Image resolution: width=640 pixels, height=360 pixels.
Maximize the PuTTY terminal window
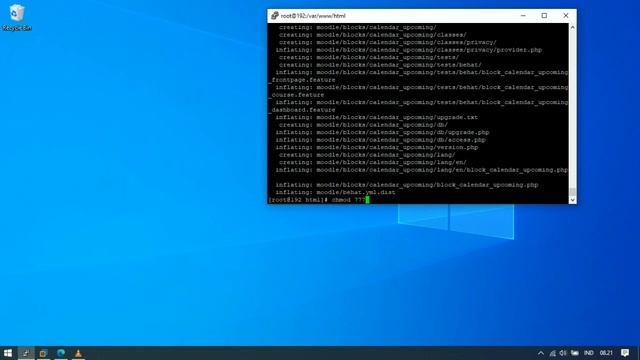(x=544, y=16)
